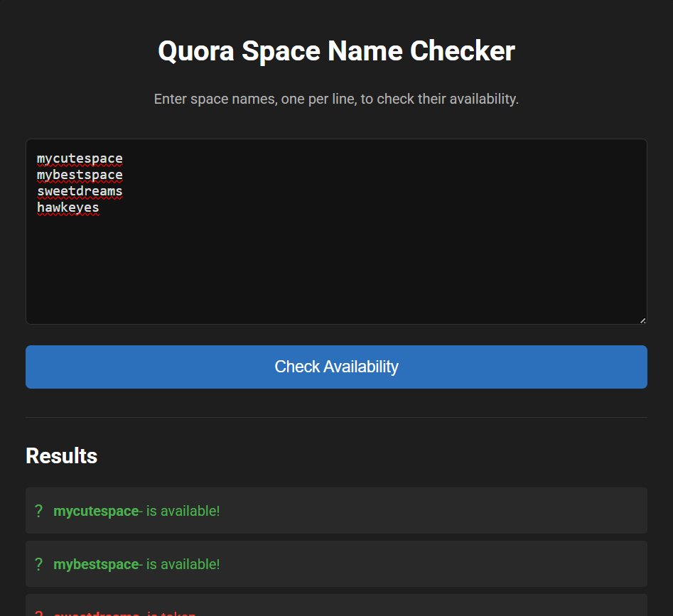This screenshot has height=616, width=673.
Task: Grab the textarea resize handle
Action: pyautogui.click(x=642, y=320)
